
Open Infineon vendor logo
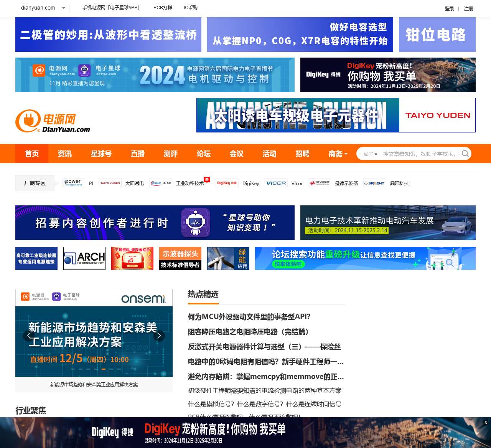tap(161, 183)
